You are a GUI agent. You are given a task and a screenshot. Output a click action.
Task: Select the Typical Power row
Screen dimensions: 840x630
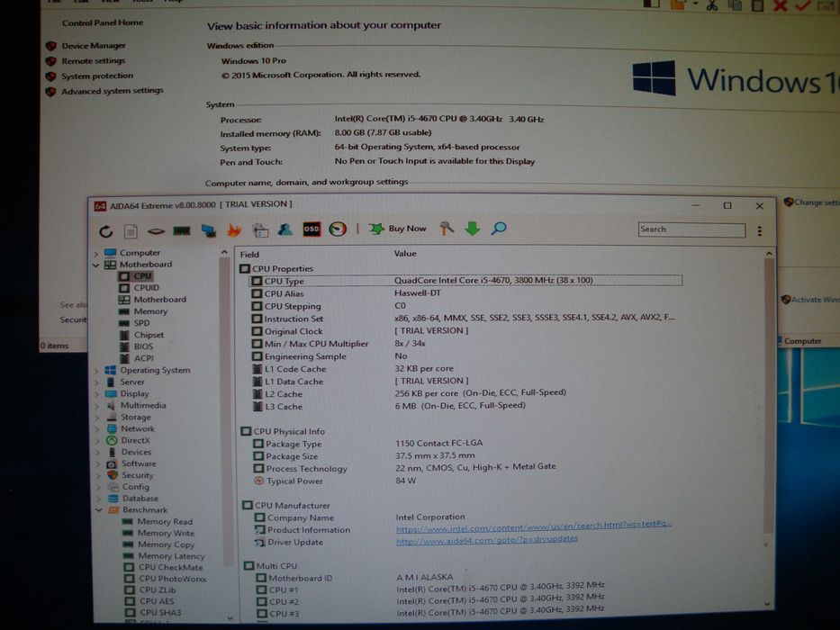pyautogui.click(x=335, y=481)
